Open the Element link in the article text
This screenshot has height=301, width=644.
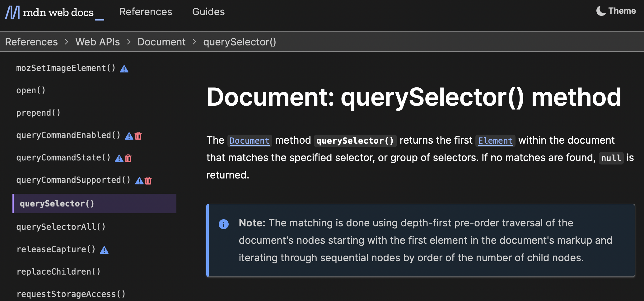[x=495, y=141]
